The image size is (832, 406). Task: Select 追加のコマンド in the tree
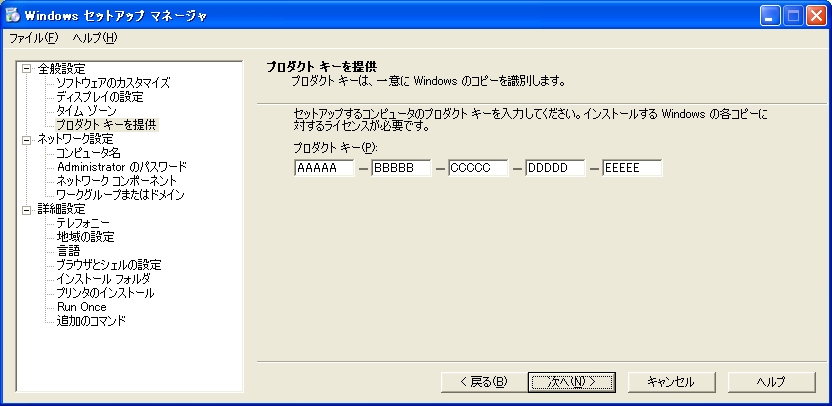(x=91, y=321)
